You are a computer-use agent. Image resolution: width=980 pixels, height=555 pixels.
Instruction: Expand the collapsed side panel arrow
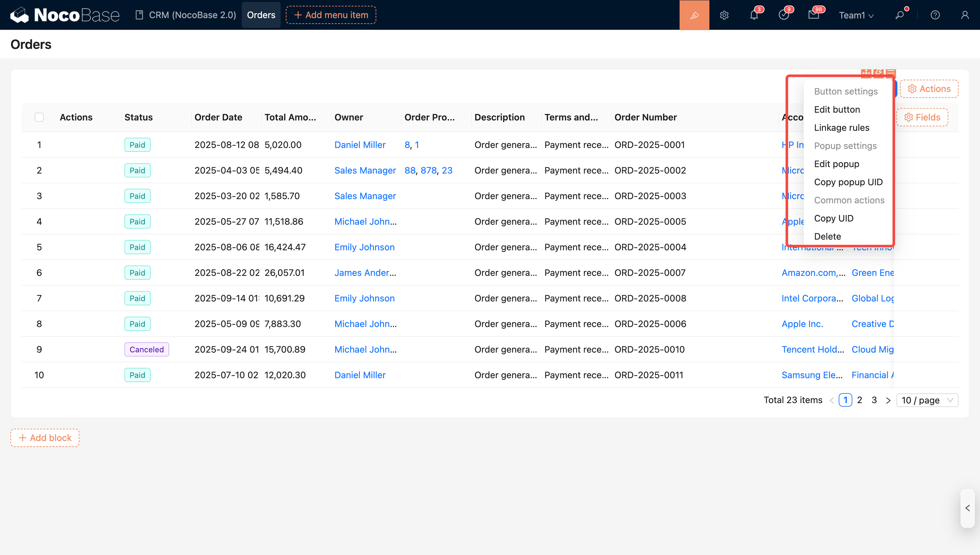[967, 508]
